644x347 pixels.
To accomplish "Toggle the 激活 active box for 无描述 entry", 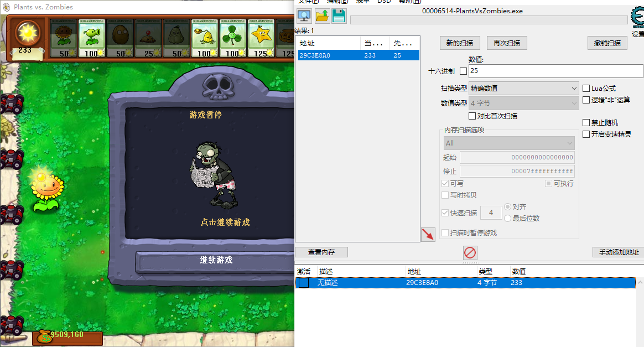I will point(304,283).
